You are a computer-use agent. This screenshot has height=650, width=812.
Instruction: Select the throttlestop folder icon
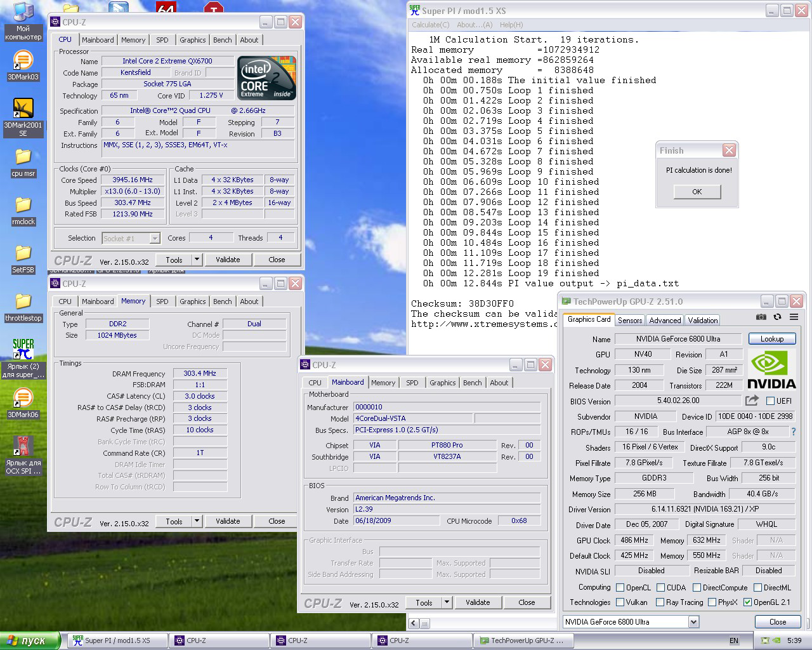point(23,307)
